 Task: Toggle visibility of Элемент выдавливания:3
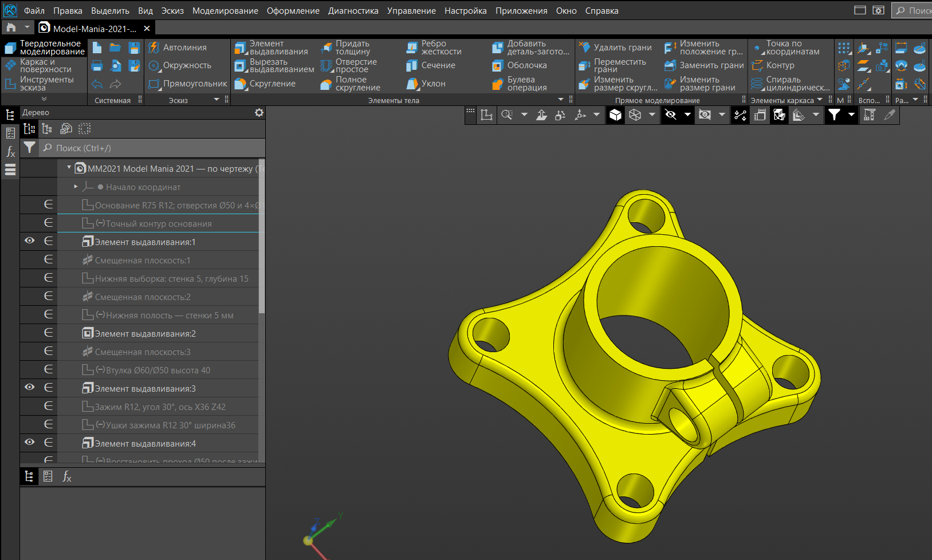point(30,388)
